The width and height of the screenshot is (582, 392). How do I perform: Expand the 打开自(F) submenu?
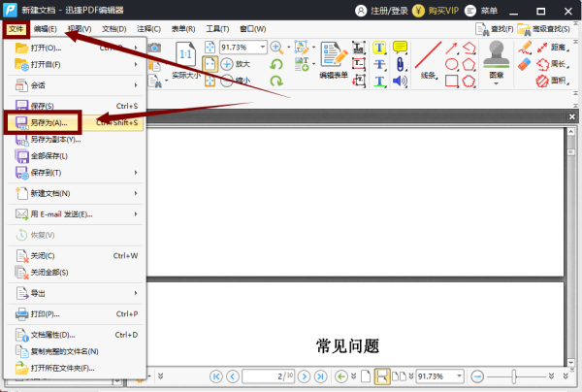tap(75, 65)
